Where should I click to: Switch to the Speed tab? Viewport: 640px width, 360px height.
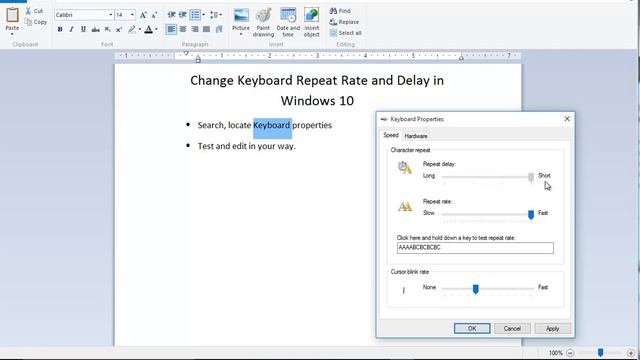pos(391,135)
